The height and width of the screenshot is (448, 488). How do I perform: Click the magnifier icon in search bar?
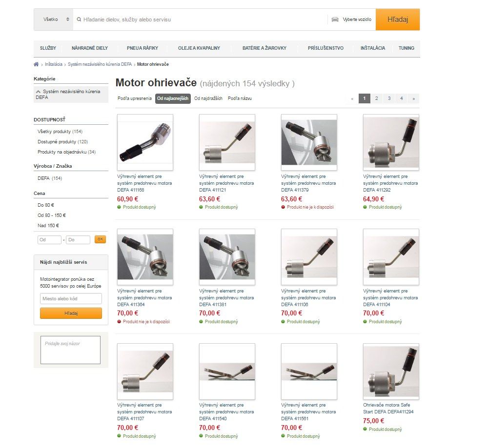coord(79,19)
